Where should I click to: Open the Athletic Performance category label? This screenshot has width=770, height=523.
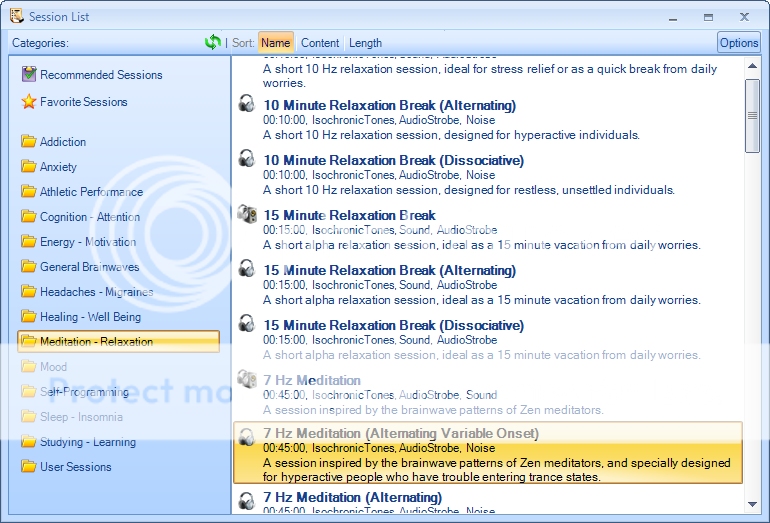click(x=91, y=192)
